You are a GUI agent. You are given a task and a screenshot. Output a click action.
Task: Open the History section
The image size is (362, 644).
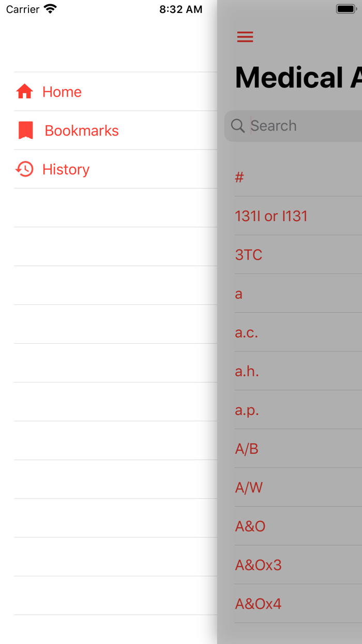pyautogui.click(x=66, y=169)
